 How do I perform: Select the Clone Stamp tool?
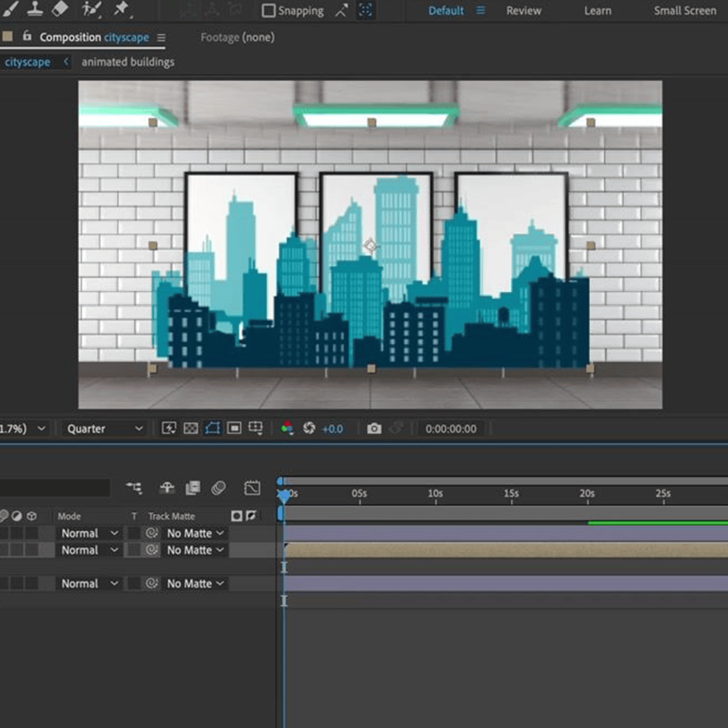coord(35,9)
